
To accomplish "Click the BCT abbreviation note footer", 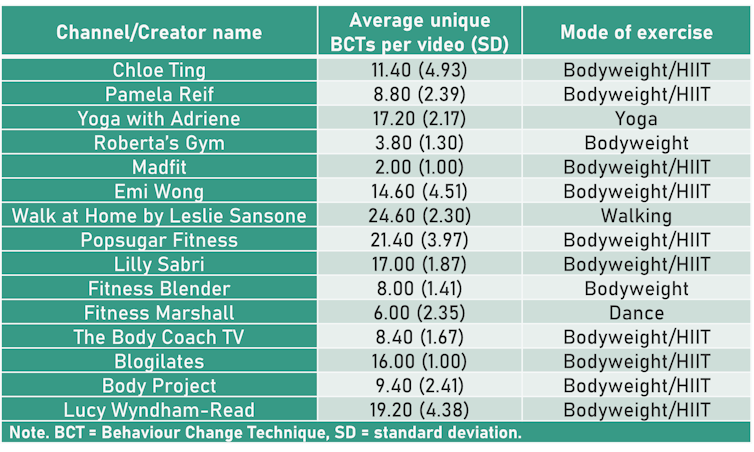I will coord(265,433).
